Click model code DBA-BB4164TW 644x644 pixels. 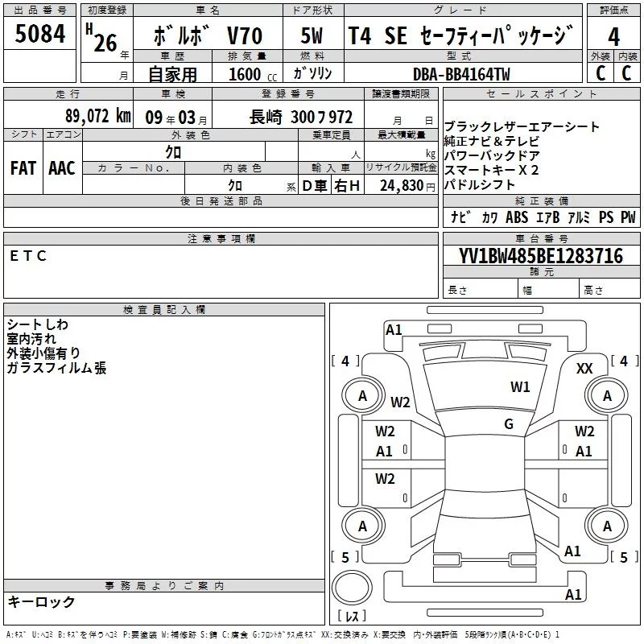461,74
